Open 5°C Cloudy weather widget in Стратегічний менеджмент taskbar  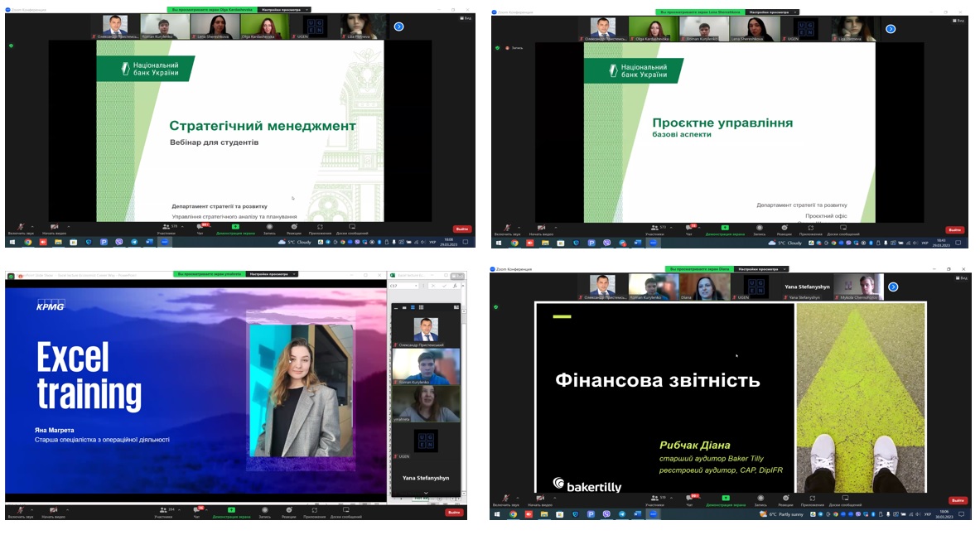coord(295,242)
